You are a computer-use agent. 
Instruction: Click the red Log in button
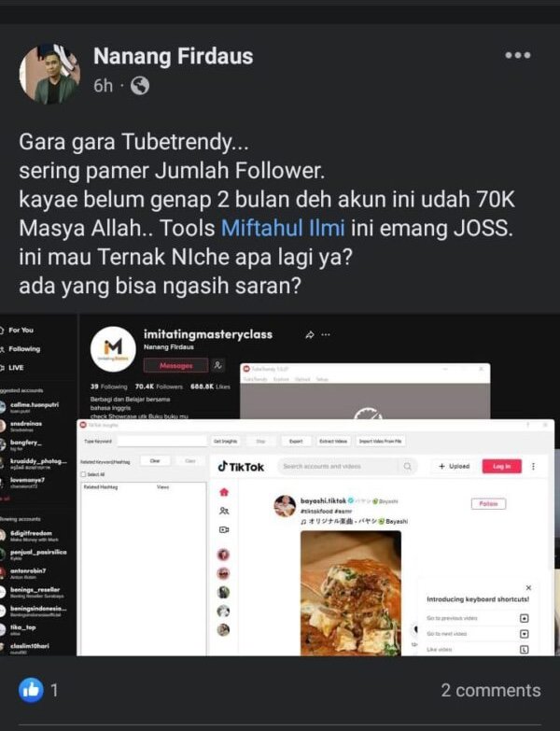(x=502, y=466)
